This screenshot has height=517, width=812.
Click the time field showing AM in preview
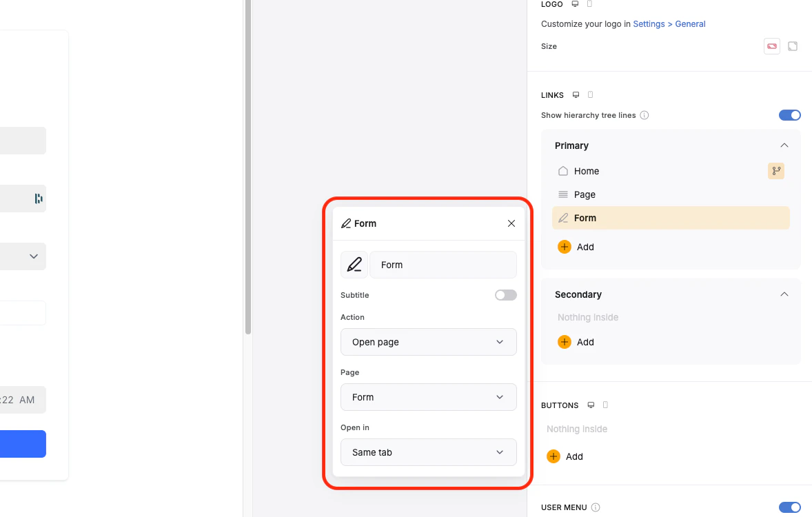(23, 400)
